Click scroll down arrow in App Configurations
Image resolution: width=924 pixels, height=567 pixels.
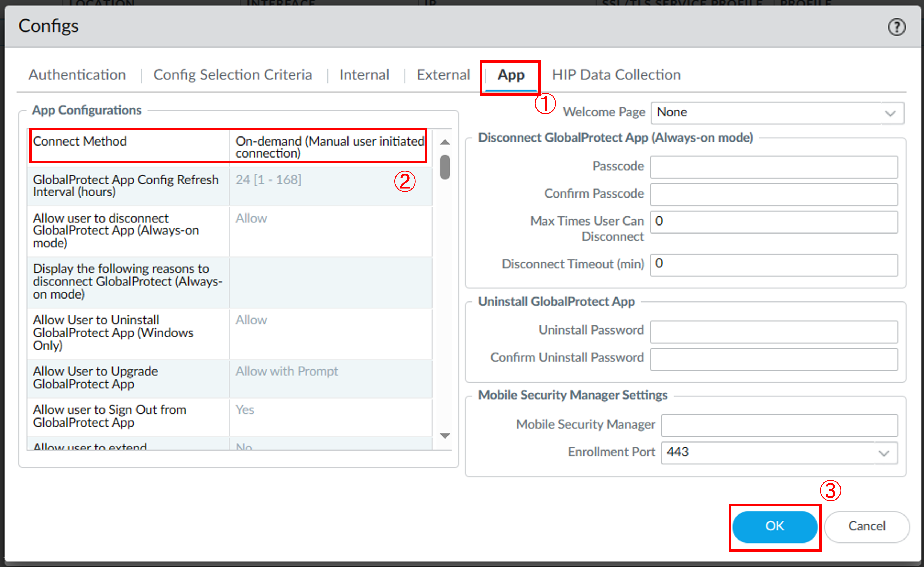[x=445, y=436]
